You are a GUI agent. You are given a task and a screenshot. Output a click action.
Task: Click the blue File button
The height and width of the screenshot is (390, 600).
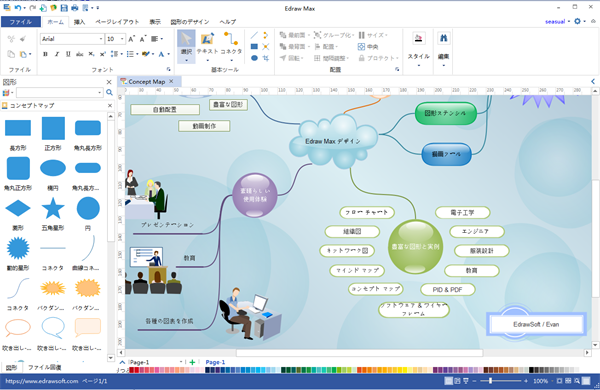pyautogui.click(x=21, y=22)
